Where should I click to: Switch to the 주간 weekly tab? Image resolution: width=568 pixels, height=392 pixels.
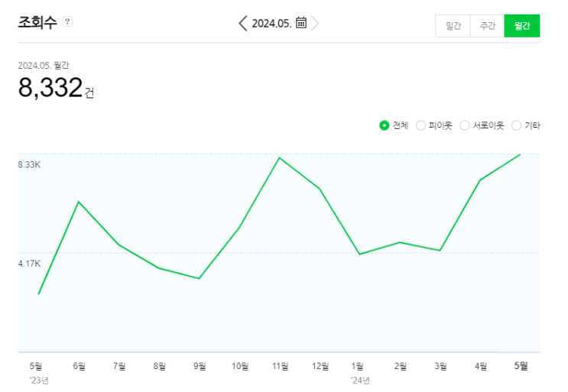pyautogui.click(x=487, y=26)
